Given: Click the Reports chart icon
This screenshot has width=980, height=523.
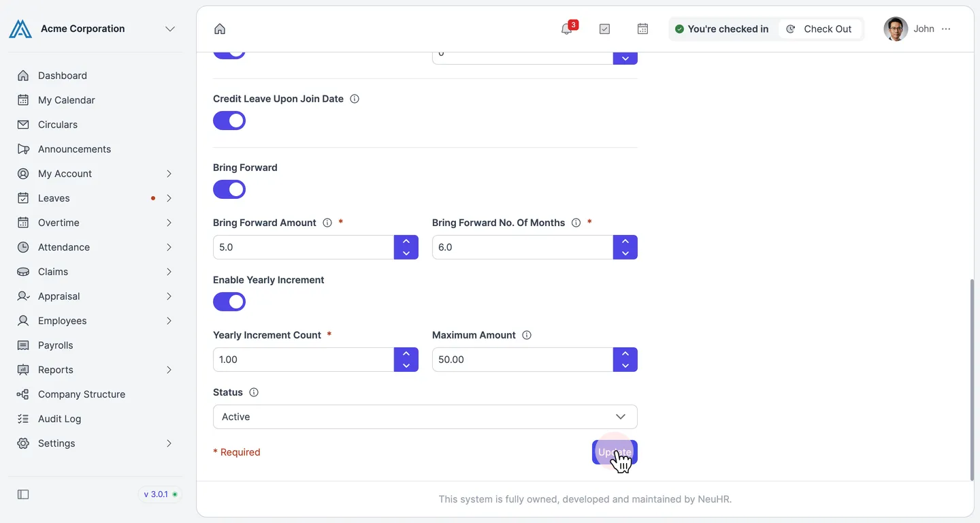Looking at the screenshot, I should tap(23, 370).
